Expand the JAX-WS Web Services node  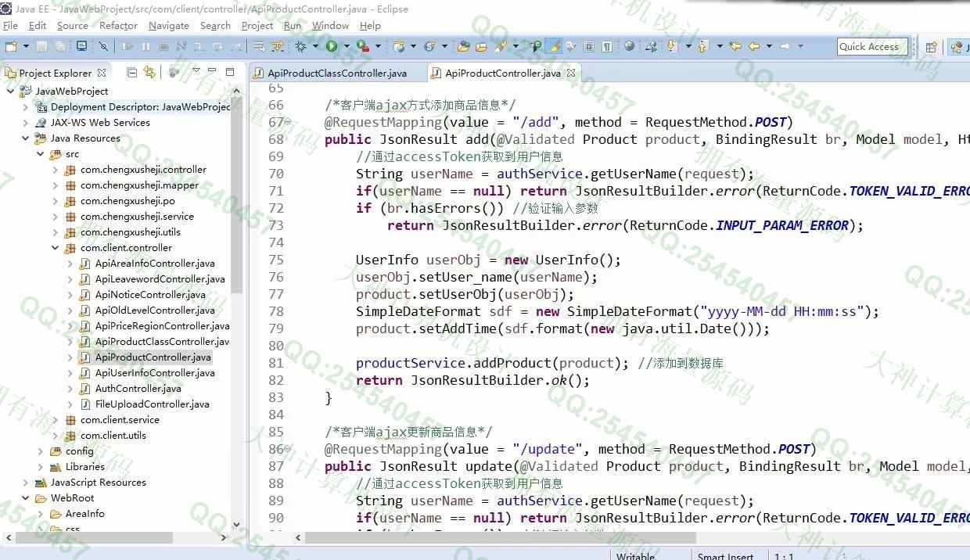click(26, 122)
